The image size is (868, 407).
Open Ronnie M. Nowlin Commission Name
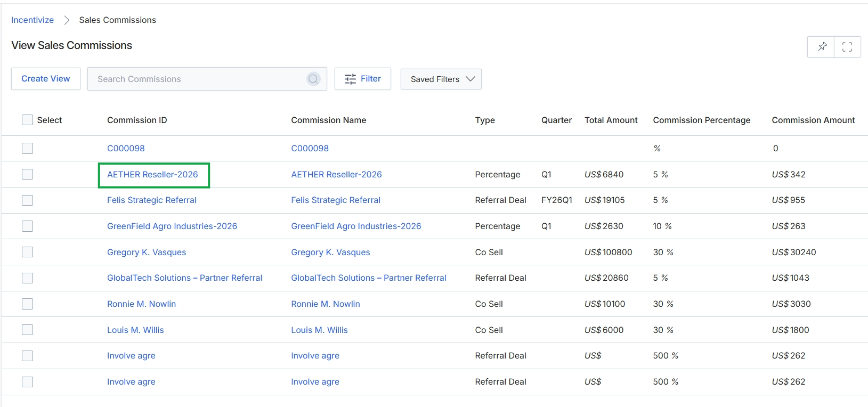326,304
